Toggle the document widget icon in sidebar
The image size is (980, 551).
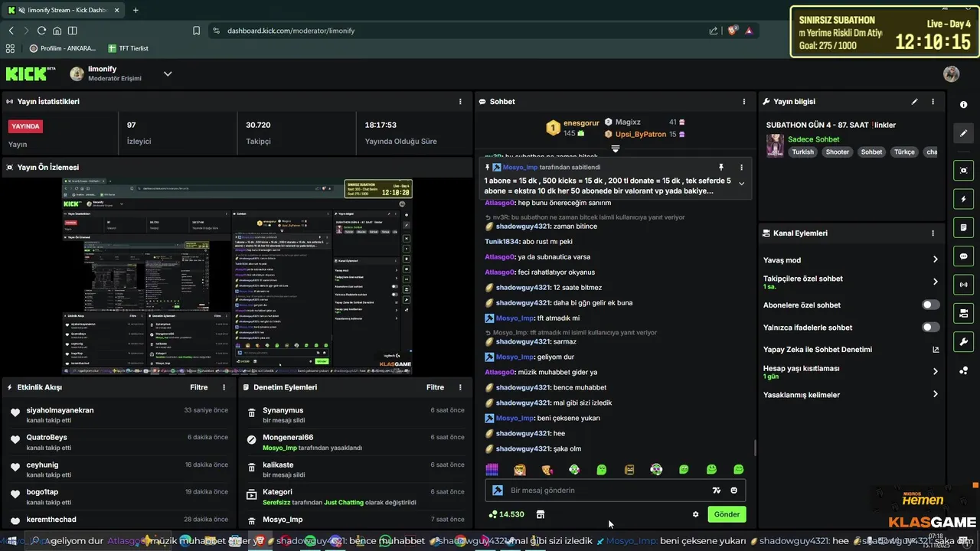963,227
